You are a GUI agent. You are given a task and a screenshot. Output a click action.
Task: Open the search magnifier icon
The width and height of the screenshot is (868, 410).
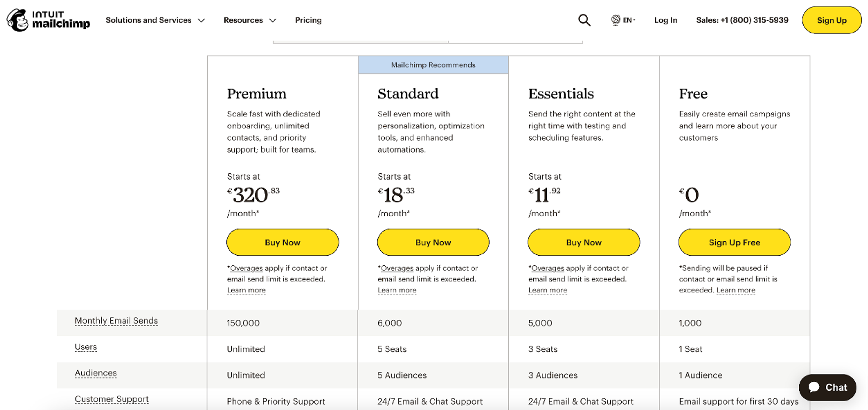(584, 20)
